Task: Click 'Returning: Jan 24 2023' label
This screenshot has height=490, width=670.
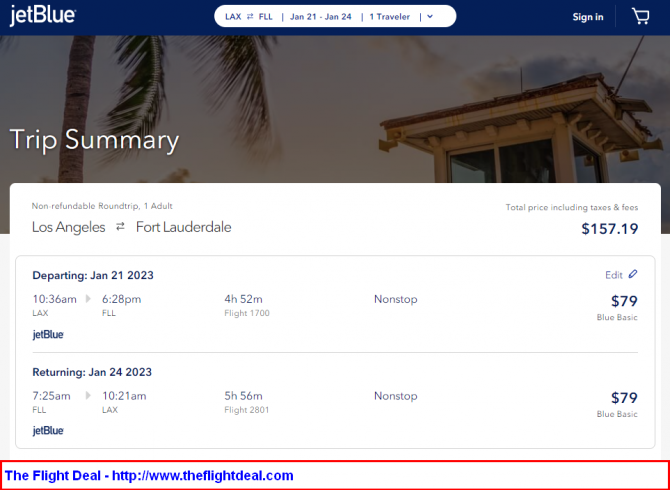Action: [x=92, y=372]
